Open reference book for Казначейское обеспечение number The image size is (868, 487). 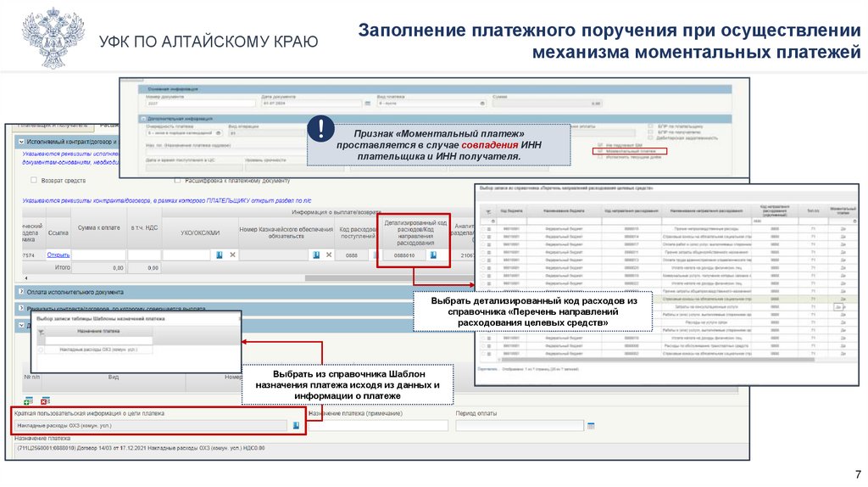click(316, 255)
